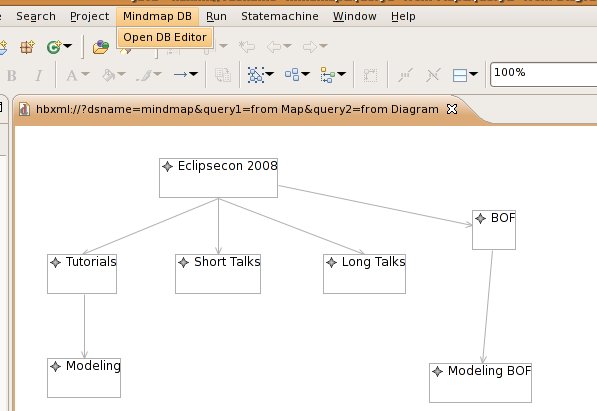The image size is (597, 411).
Task: Open the select all dropdown arrow
Action: (x=270, y=74)
